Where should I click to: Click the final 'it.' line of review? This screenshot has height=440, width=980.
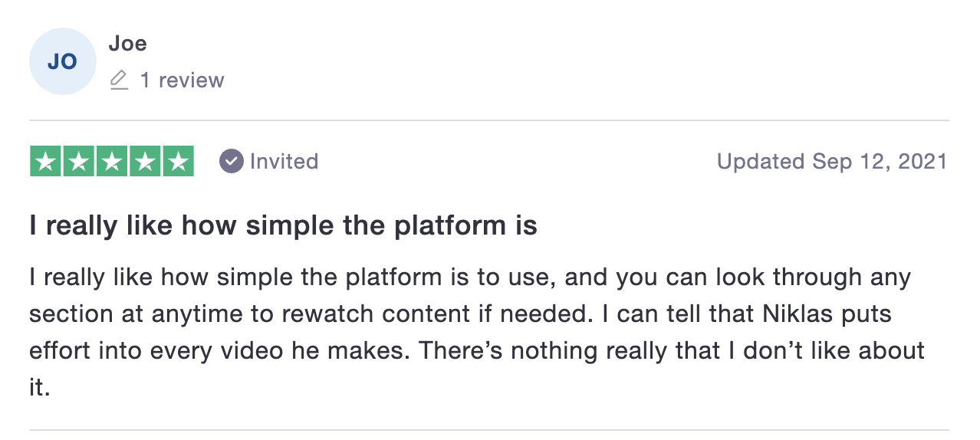[x=40, y=387]
